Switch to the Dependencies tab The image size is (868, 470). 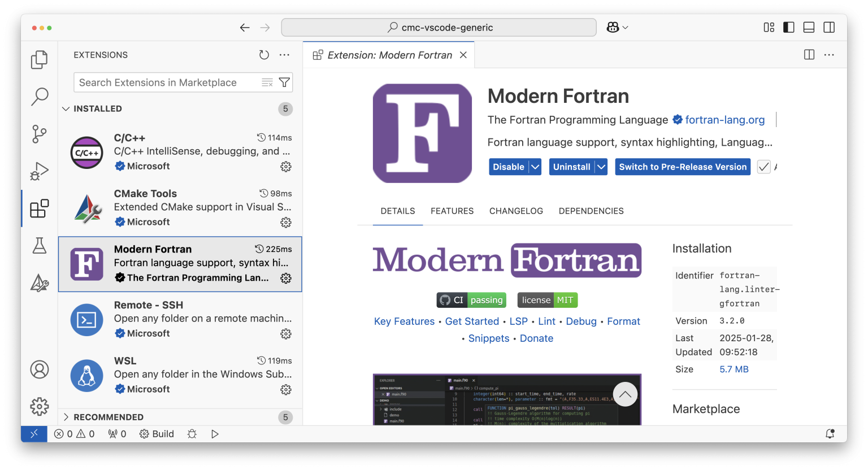click(x=591, y=211)
